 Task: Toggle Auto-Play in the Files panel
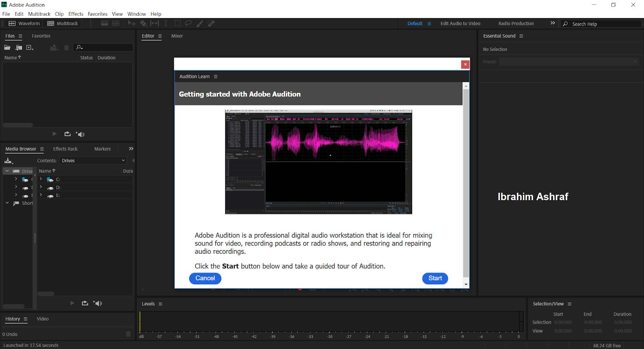(x=80, y=134)
